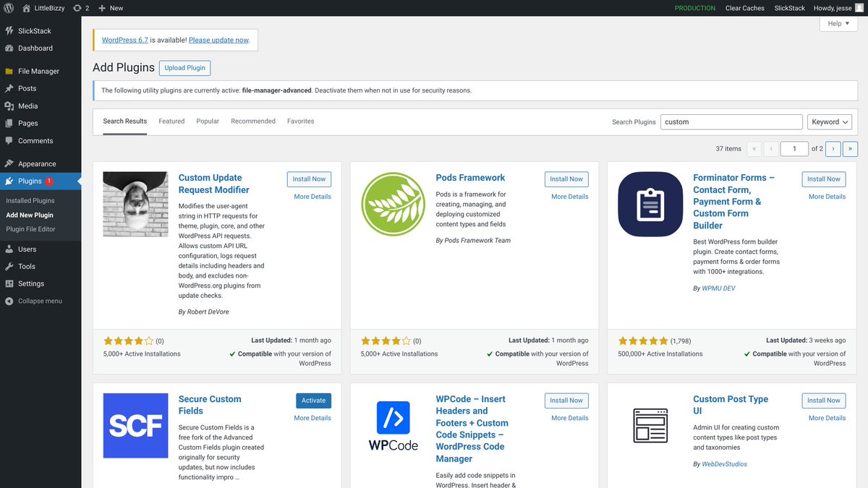Open Appearance in the sidebar

click(41, 164)
